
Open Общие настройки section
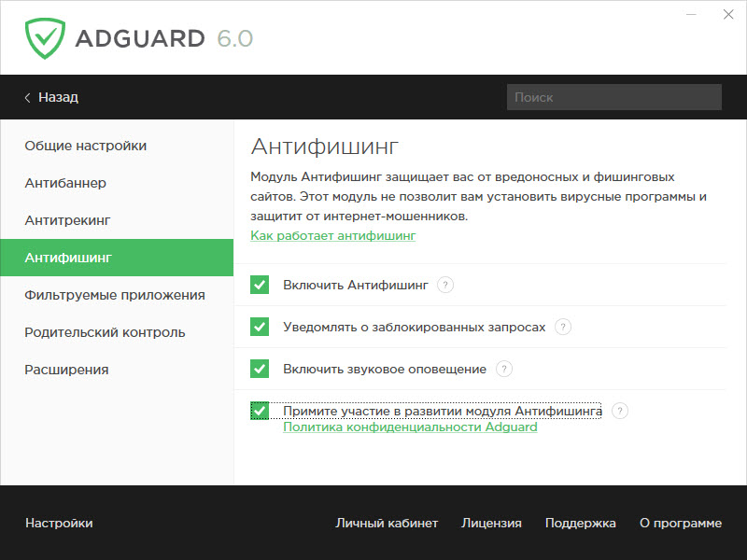[x=117, y=146]
